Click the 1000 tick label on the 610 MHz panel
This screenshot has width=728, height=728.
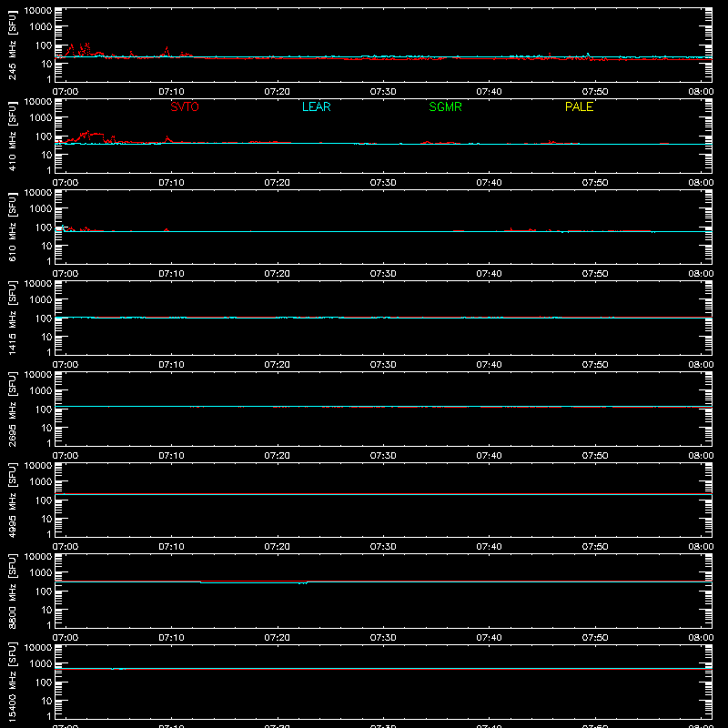[x=41, y=209]
